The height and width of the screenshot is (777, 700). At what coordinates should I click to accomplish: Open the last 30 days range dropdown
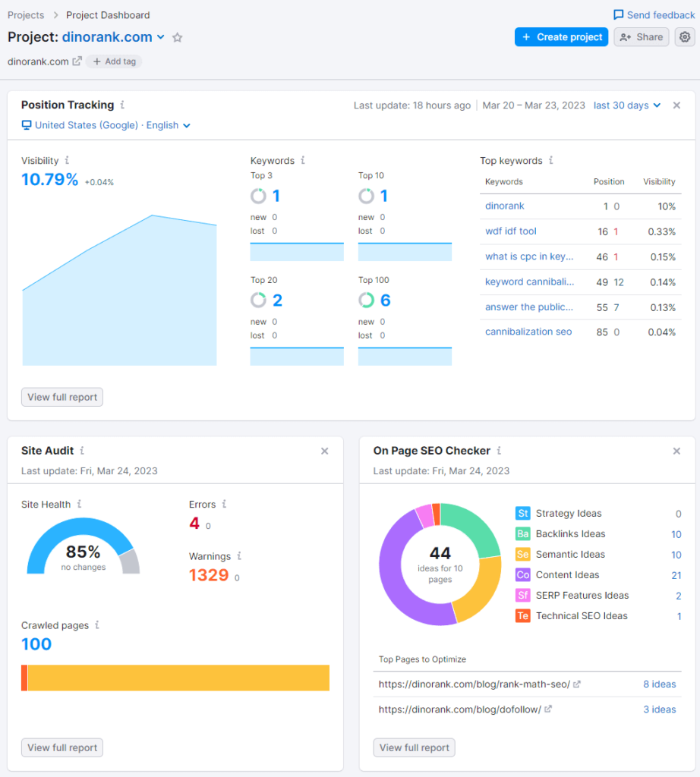click(627, 105)
